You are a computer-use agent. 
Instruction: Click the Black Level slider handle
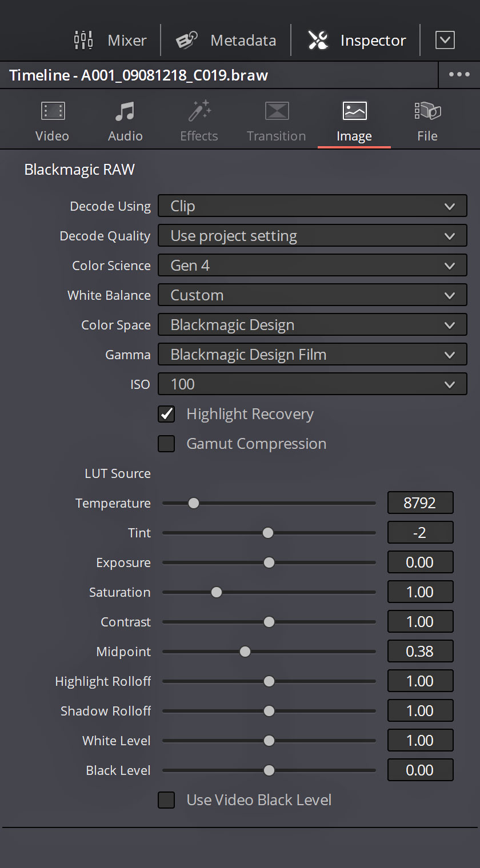[x=269, y=770]
